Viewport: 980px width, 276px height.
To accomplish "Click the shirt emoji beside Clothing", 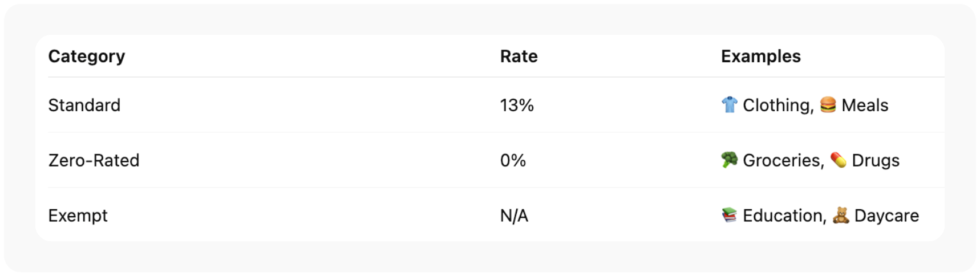I will coord(729,105).
